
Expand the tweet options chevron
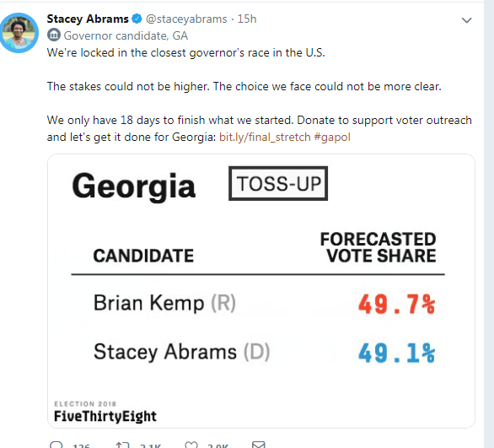[466, 20]
